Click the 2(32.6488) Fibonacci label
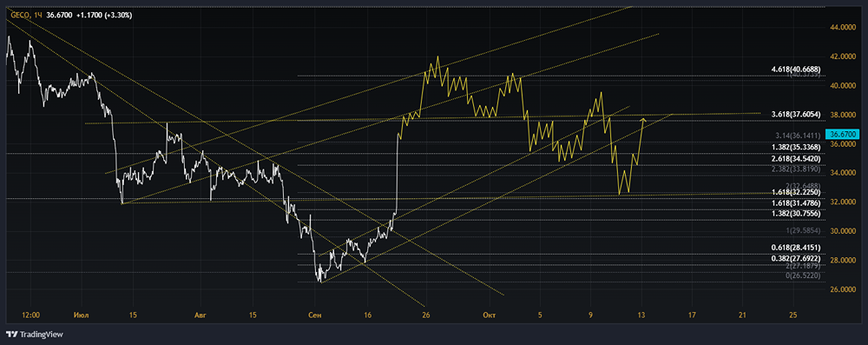Image resolution: width=868 pixels, height=345 pixels. tap(802, 186)
